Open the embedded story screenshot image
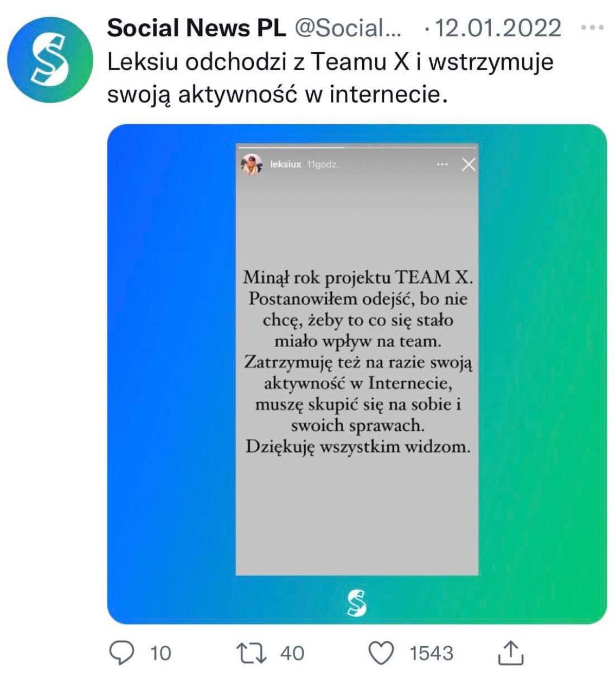 [357, 374]
